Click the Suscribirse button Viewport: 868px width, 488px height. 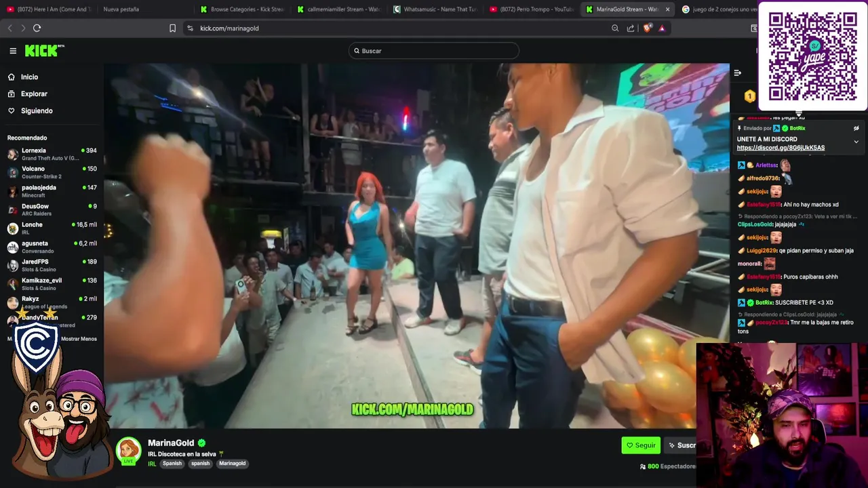[x=681, y=445]
